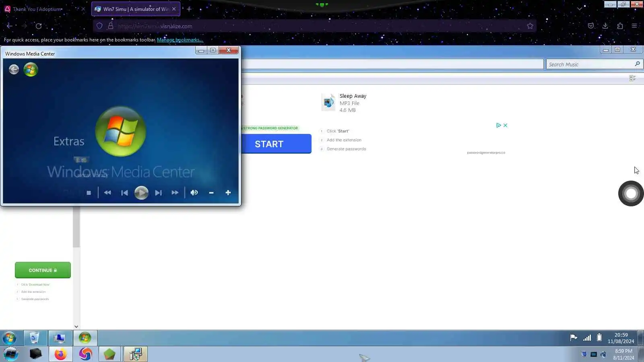Click the green CONTINUE button
This screenshot has width=644, height=362.
43,270
